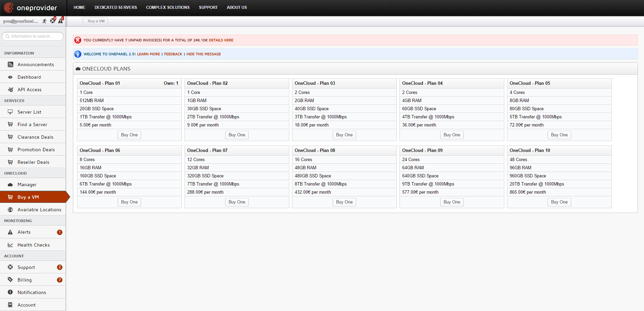This screenshot has height=311, width=644.
Task: Click the logout running-man icon
Action: tap(44, 21)
